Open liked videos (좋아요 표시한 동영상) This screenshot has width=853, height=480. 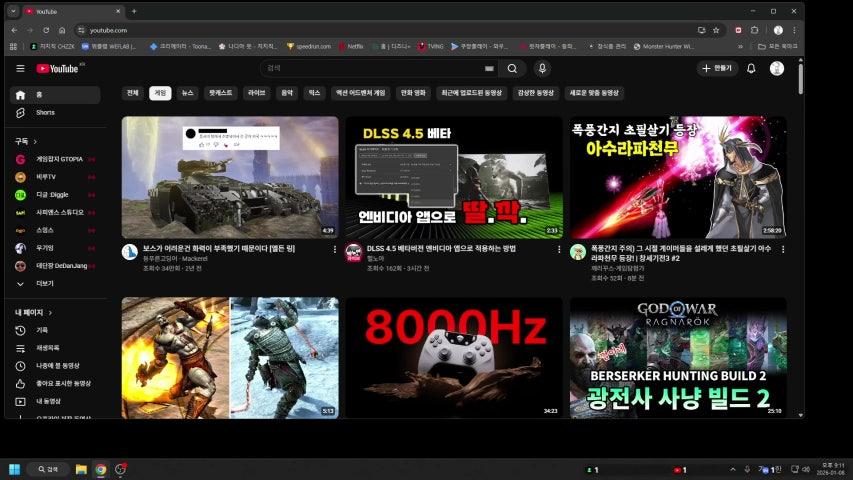(x=55, y=384)
